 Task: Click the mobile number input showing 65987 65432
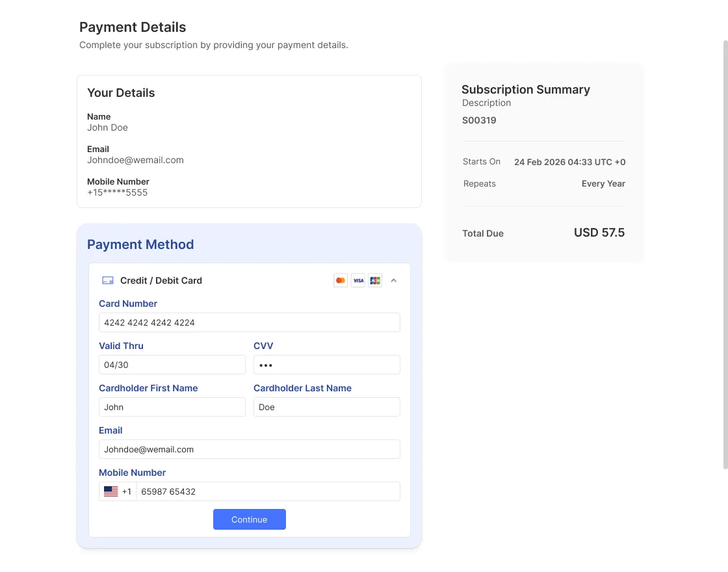(266, 491)
